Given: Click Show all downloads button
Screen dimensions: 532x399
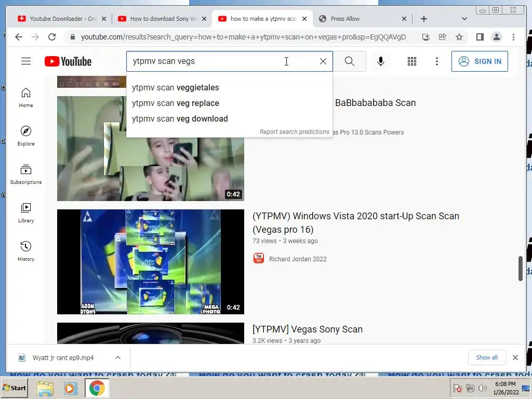Looking at the screenshot, I should (487, 357).
